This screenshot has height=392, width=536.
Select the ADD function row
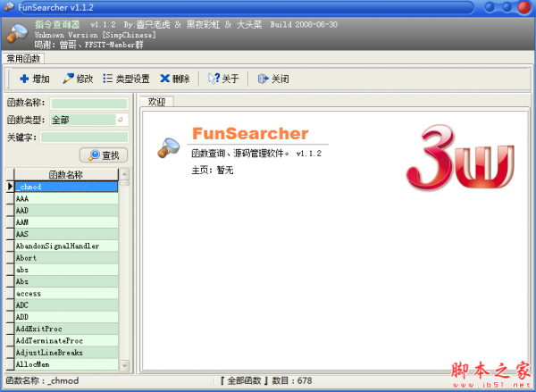[66, 317]
